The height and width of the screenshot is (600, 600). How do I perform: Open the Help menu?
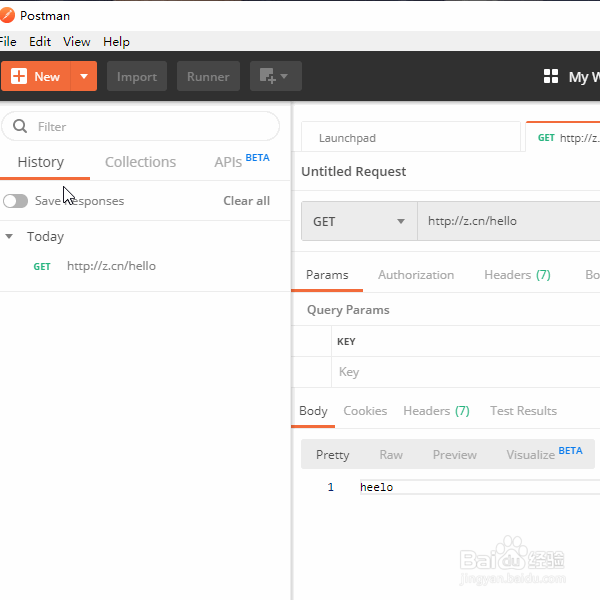coord(116,41)
